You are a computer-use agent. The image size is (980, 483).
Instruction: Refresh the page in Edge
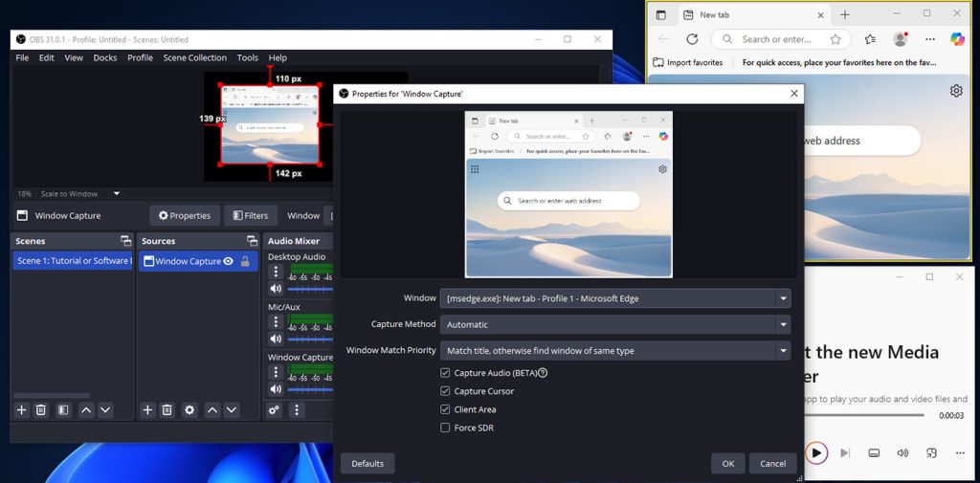pos(692,39)
